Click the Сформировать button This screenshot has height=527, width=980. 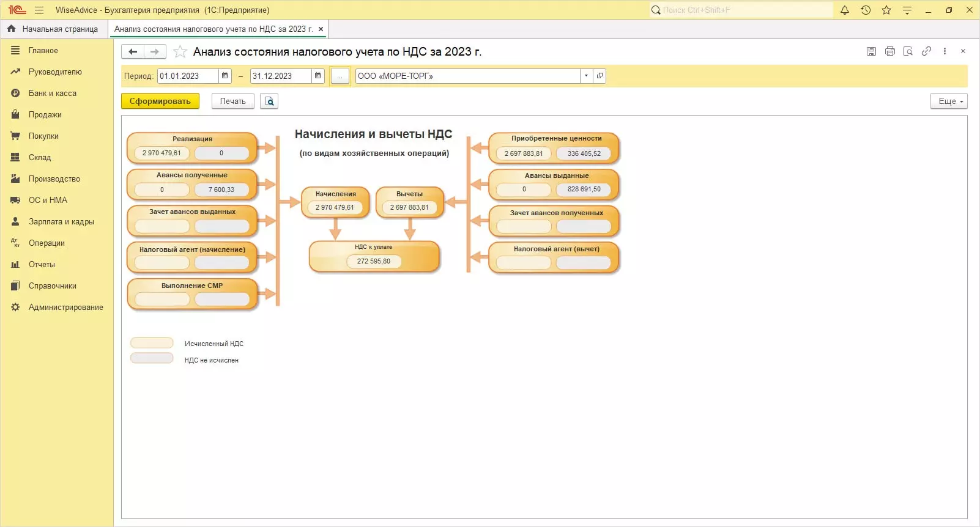[x=160, y=101]
